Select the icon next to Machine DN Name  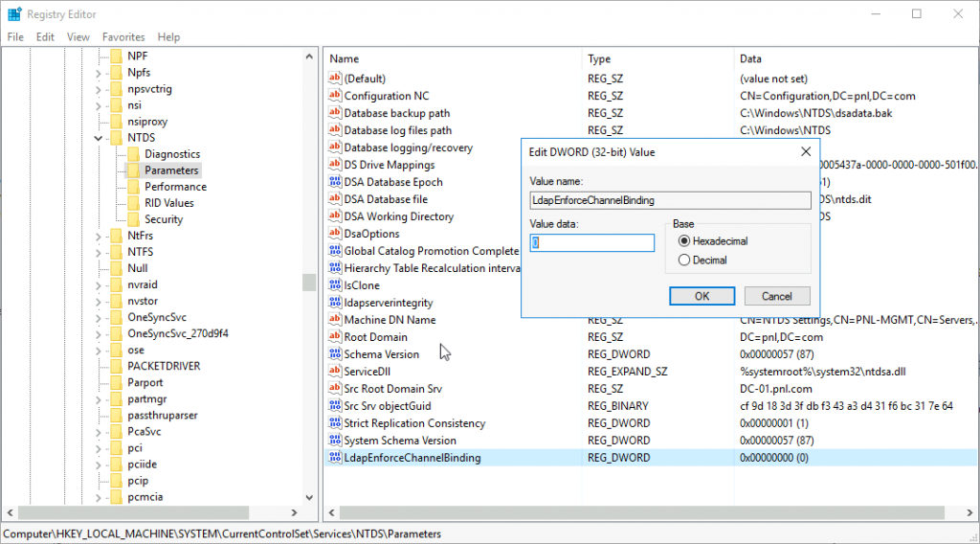pyautogui.click(x=335, y=320)
